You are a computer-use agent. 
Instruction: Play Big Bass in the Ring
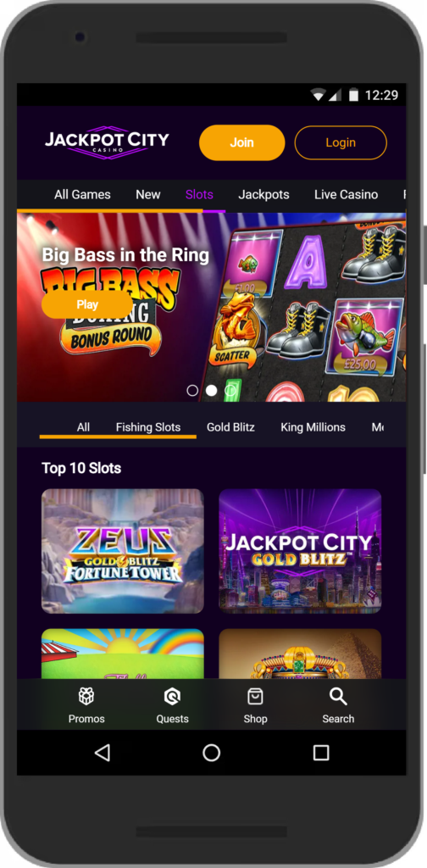[x=87, y=304]
